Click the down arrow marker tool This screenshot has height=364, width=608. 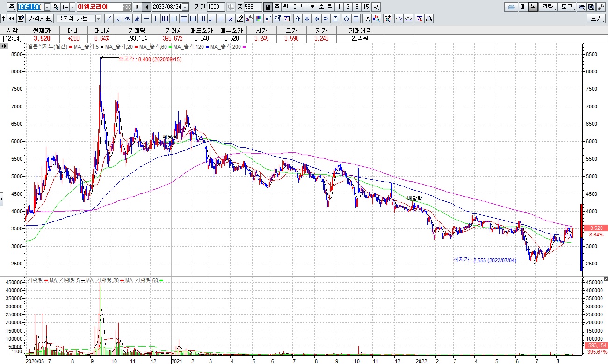(307, 19)
